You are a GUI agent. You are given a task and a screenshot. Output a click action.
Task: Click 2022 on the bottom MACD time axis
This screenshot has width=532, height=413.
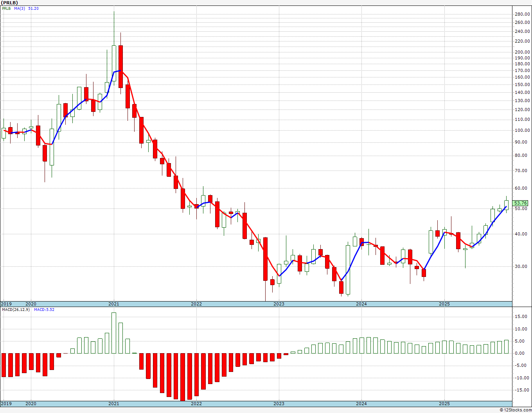[x=196, y=404]
